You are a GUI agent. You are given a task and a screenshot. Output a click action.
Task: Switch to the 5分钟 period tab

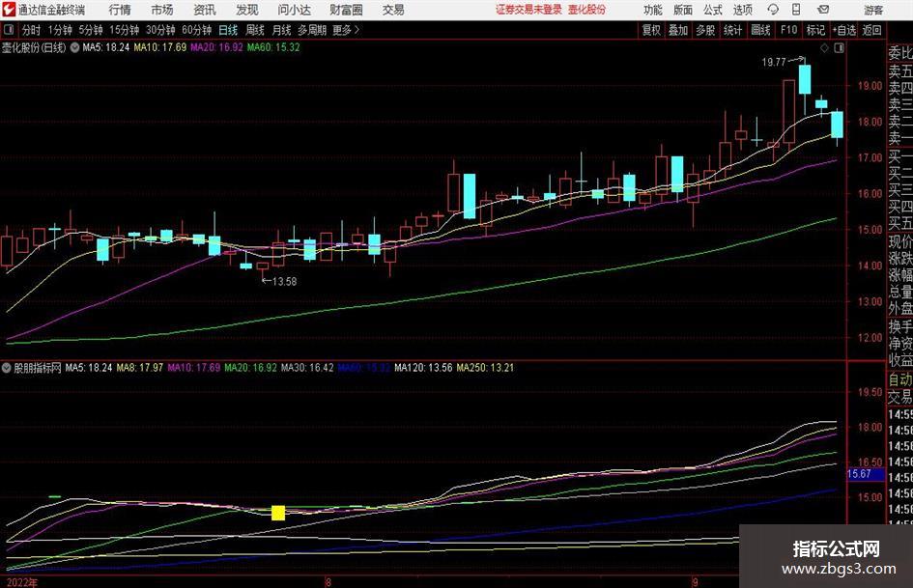(90, 30)
